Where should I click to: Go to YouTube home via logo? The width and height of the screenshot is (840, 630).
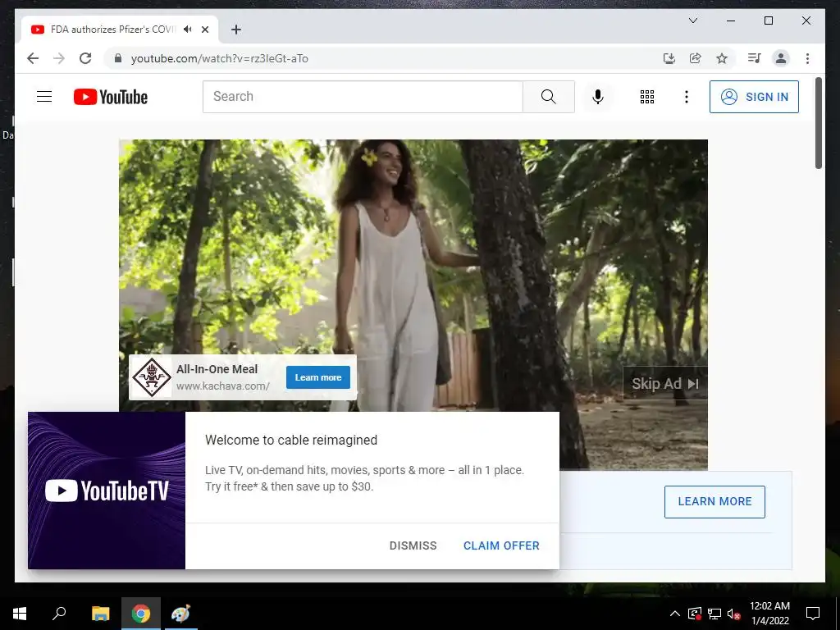tap(111, 97)
